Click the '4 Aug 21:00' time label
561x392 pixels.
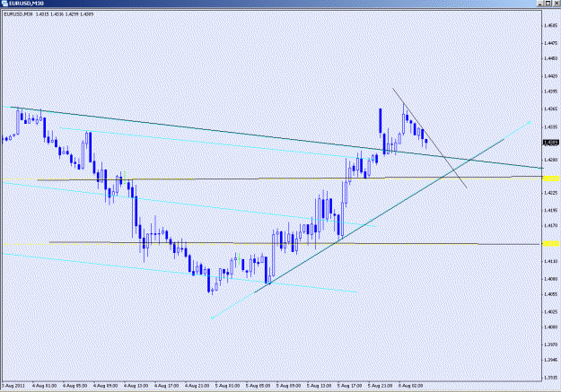197,386
